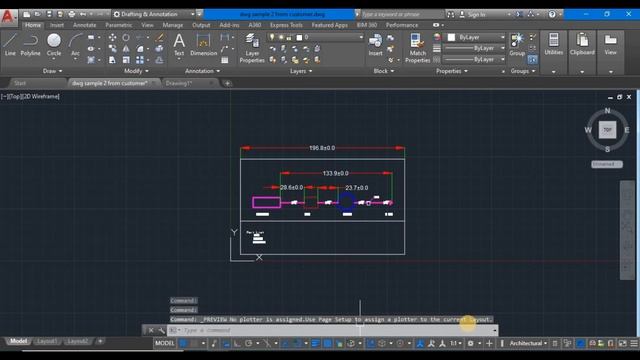Viewport: 640px width, 360px height.
Task: Click the Table tool in Annotation panel
Action: (224, 60)
